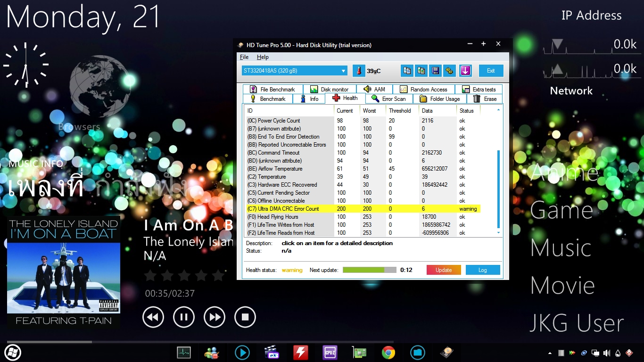The height and width of the screenshot is (362, 644).
Task: Open the Log button
Action: pos(483,270)
